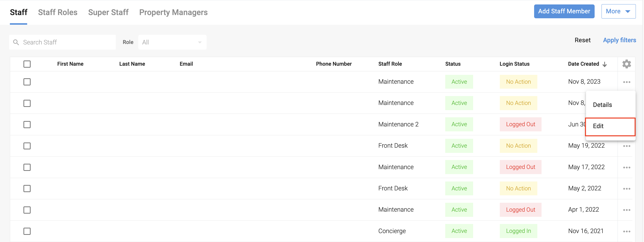
Task: Open the More dropdown button
Action: click(x=618, y=11)
